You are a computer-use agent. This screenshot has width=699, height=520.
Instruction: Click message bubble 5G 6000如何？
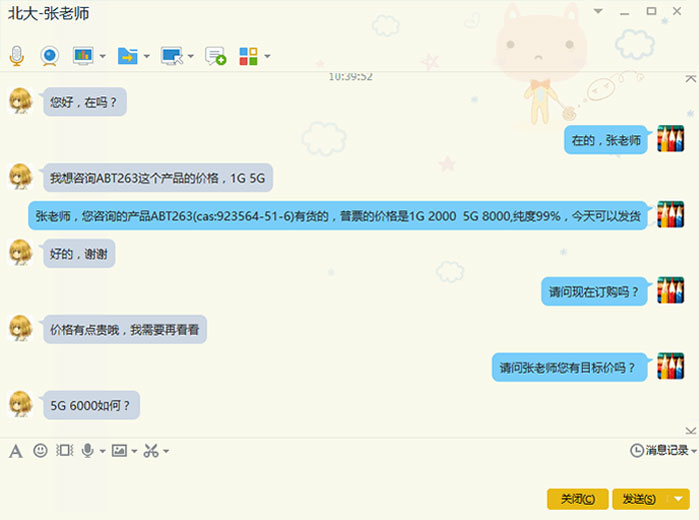click(x=91, y=405)
